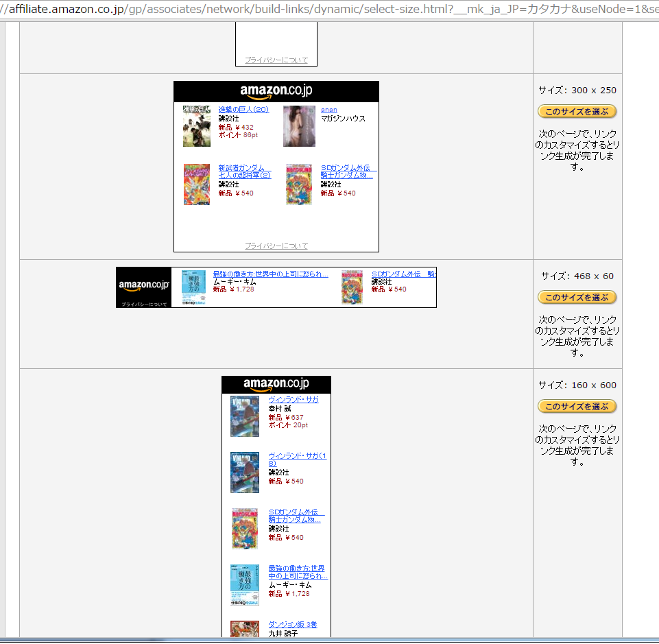
Task: Choose the 300 x 250 size button
Action: pyautogui.click(x=577, y=111)
